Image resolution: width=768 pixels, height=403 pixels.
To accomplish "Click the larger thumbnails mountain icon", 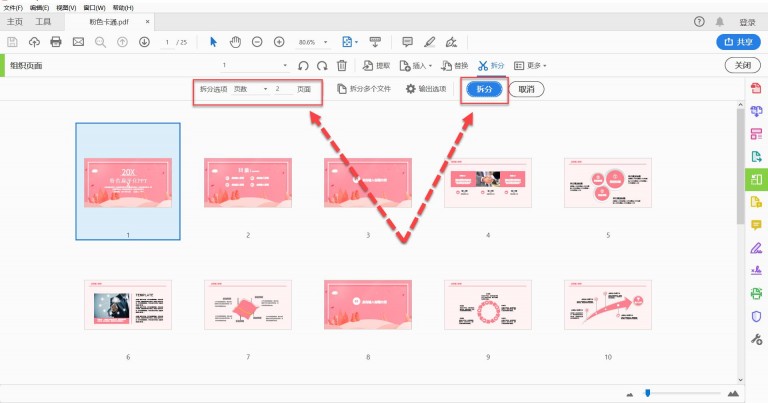I will pos(733,393).
